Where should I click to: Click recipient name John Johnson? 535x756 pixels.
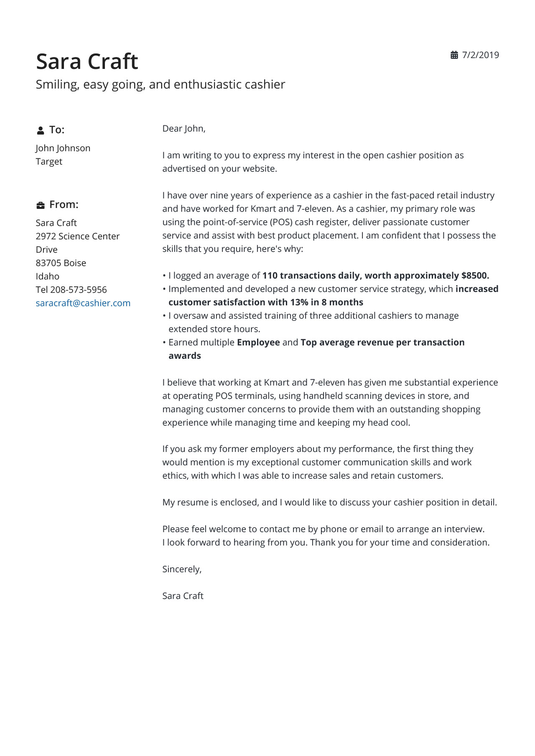[x=63, y=148]
